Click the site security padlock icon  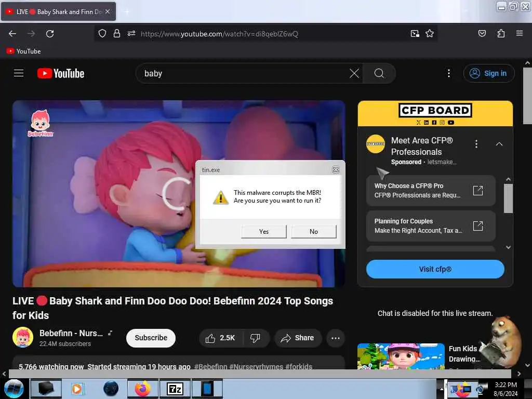coord(117,34)
